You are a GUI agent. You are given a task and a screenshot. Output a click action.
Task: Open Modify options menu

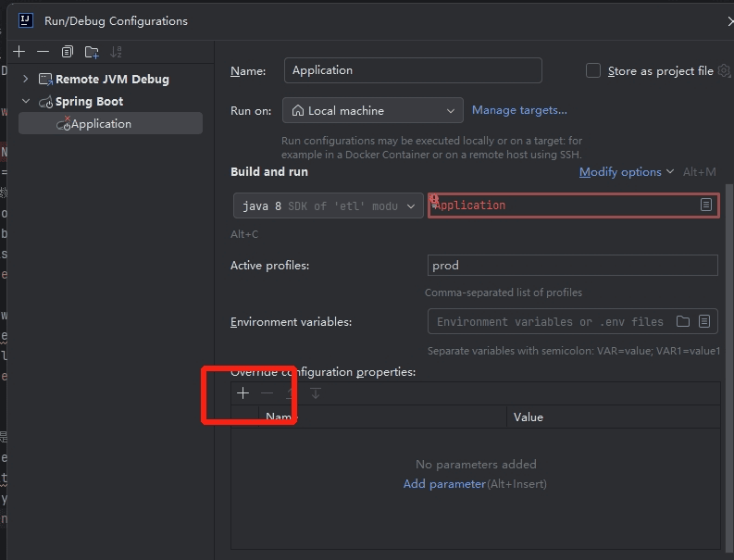pos(626,172)
